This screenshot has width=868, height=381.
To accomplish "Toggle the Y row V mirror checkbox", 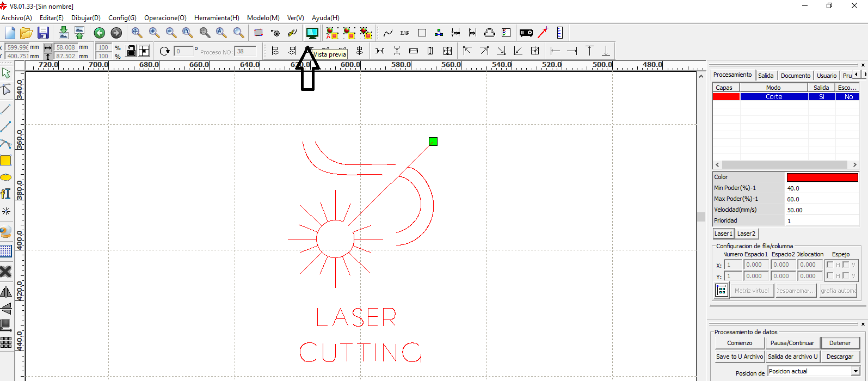I will click(846, 275).
